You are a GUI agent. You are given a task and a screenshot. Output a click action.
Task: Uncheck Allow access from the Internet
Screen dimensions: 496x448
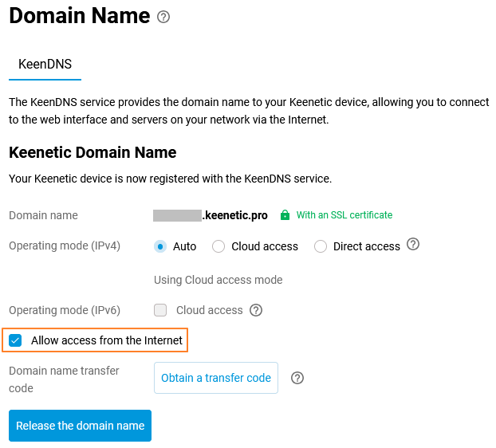pos(15,340)
